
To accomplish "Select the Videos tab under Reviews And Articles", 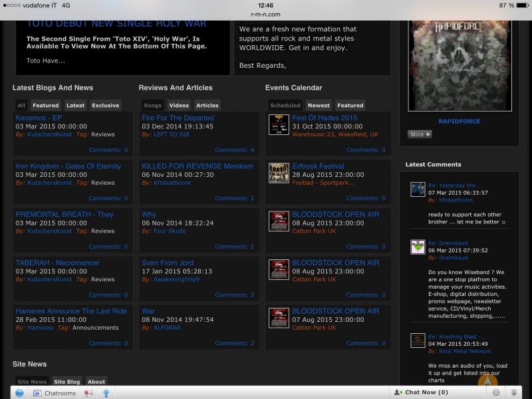I will (179, 105).
